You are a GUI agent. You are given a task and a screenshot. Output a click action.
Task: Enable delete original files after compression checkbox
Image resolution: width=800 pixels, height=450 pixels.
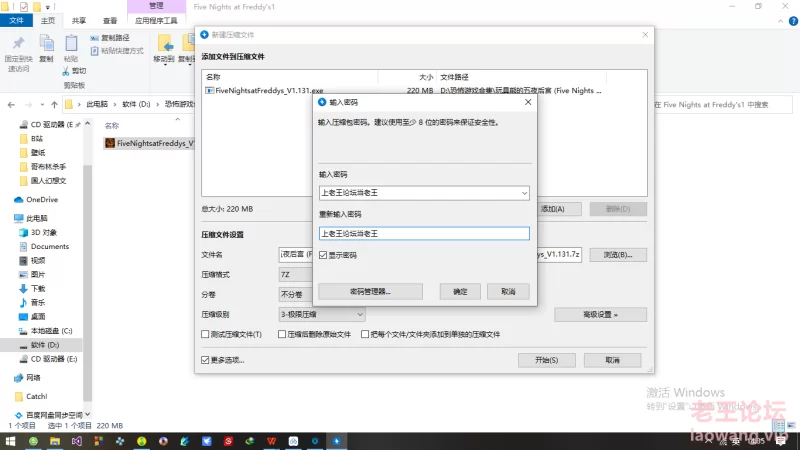[282, 334]
